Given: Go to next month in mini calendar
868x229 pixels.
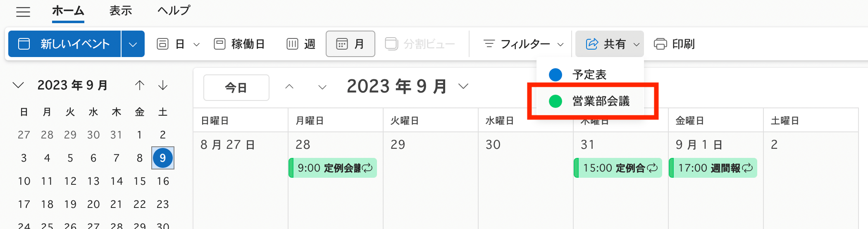Looking at the screenshot, I should click(x=163, y=86).
